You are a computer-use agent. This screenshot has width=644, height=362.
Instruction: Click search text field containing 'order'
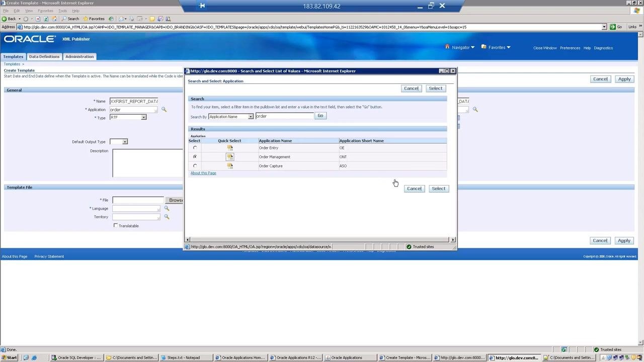click(x=284, y=116)
